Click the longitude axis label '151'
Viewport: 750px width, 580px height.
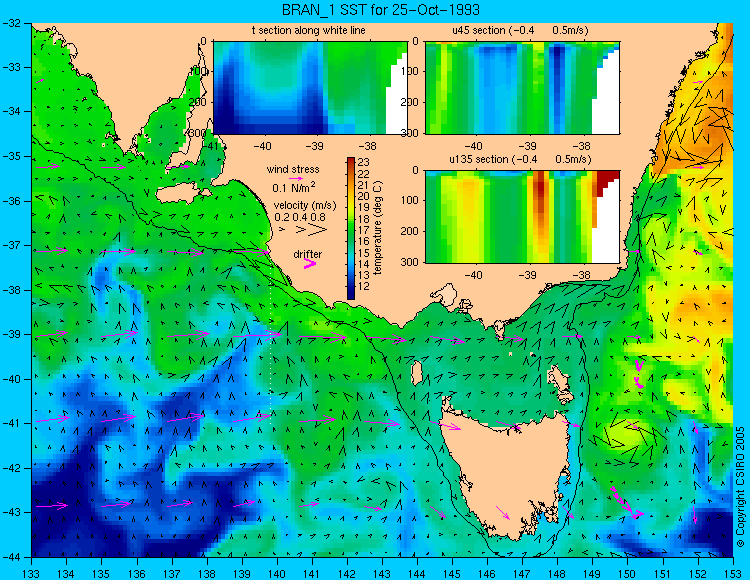pos(662,573)
